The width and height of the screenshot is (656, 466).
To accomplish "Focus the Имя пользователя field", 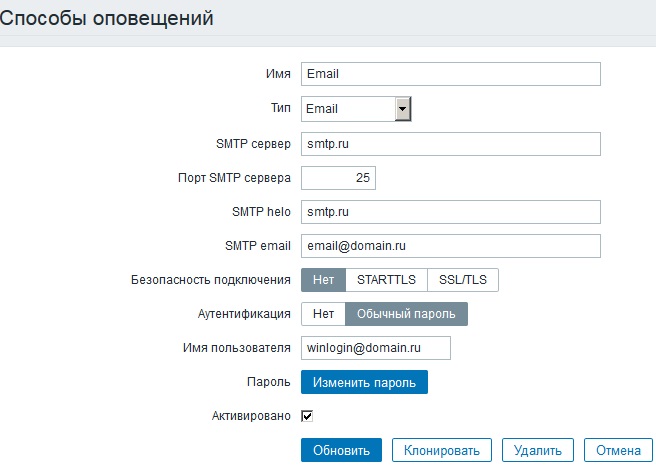I will [x=376, y=348].
